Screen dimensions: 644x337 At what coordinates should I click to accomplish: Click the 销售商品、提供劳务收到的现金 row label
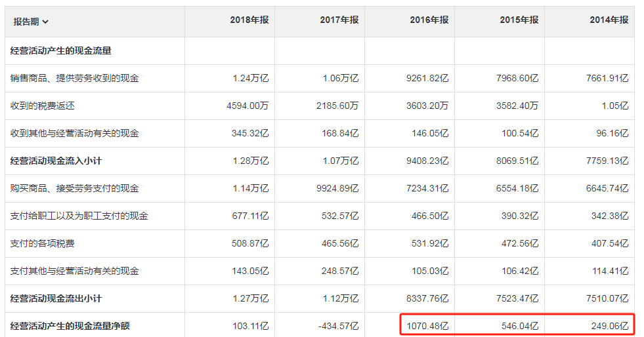pyautogui.click(x=74, y=78)
